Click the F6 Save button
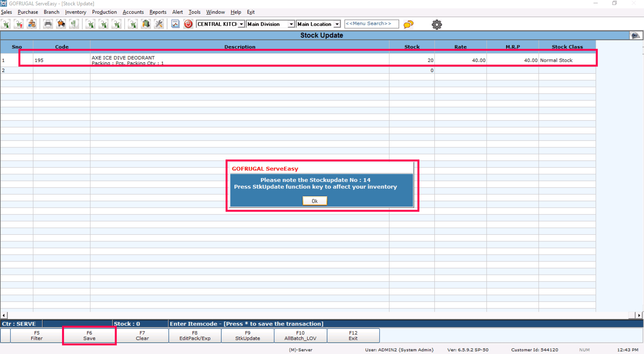This screenshot has width=644, height=354. pos(89,336)
